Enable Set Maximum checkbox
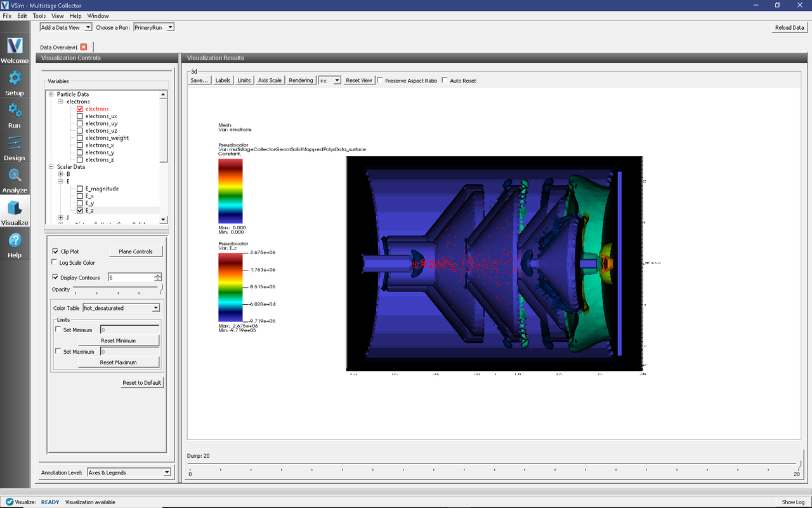This screenshot has width=812, height=508. coord(58,351)
